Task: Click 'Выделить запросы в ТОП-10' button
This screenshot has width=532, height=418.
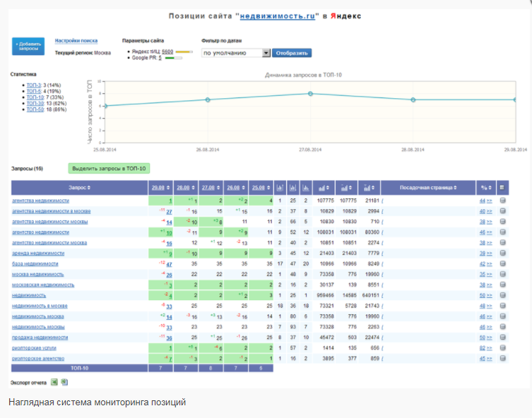Action: pyautogui.click(x=109, y=168)
